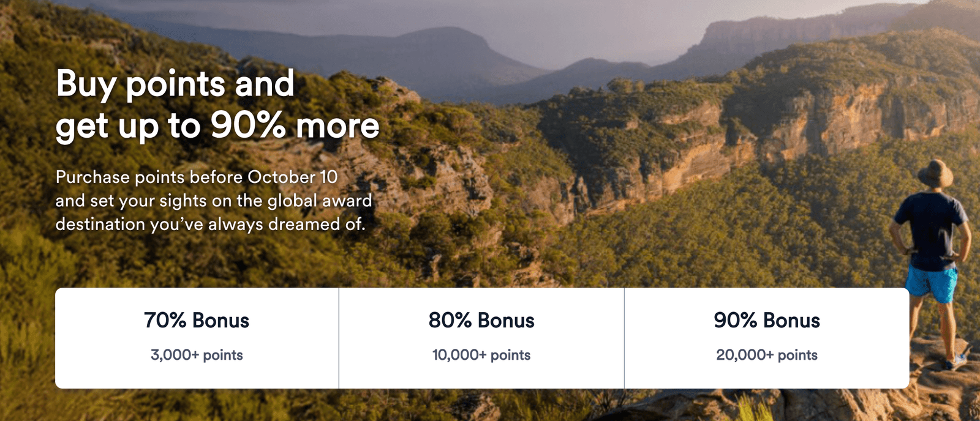Click "Purchase points before October 10" text
This screenshot has height=421, width=980.
[197, 177]
